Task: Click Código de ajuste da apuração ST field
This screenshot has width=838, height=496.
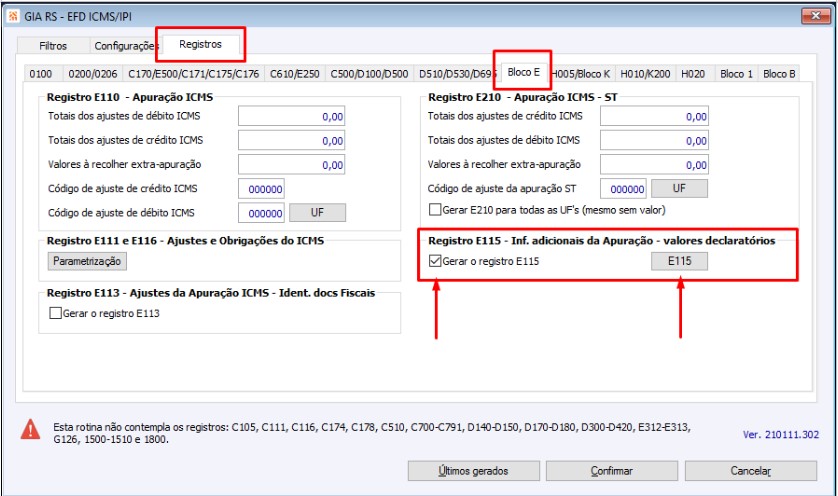Action: pyautogui.click(x=623, y=189)
